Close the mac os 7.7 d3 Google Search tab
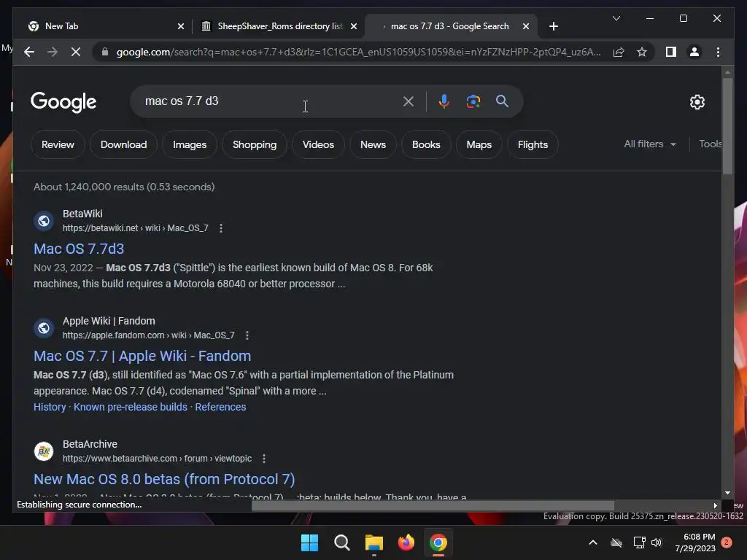Screen dimensions: 747x560 click(x=525, y=26)
